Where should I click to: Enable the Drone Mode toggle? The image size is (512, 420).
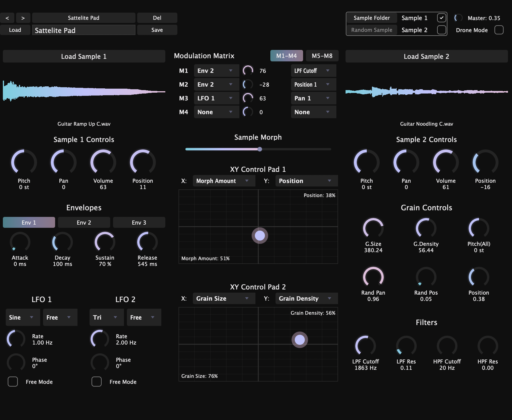pyautogui.click(x=499, y=30)
